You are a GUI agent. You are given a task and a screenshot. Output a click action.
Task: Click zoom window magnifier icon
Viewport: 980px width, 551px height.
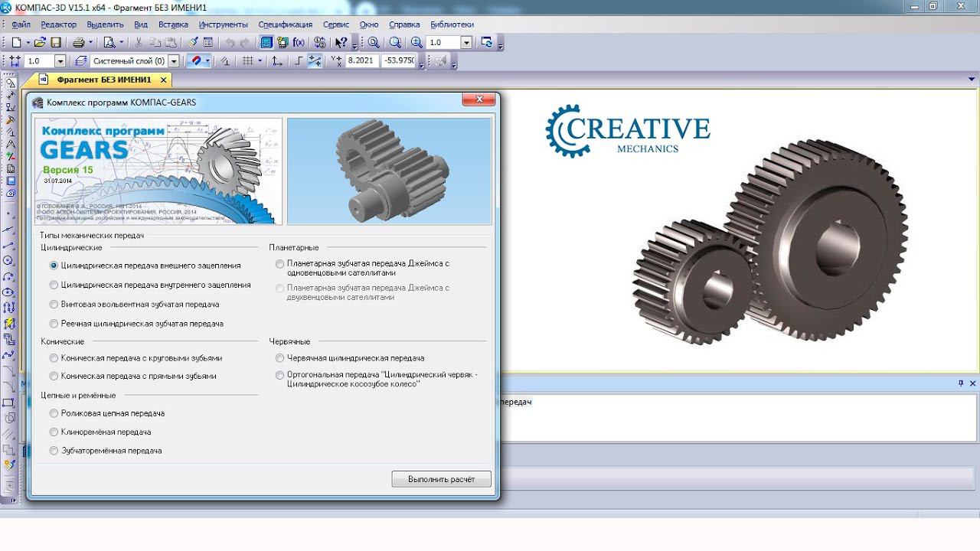coord(395,43)
